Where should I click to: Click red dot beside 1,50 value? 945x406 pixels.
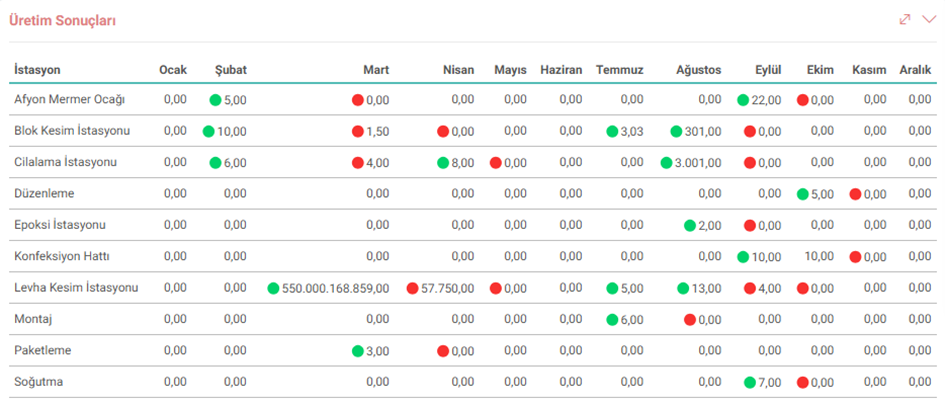pyautogui.click(x=358, y=131)
